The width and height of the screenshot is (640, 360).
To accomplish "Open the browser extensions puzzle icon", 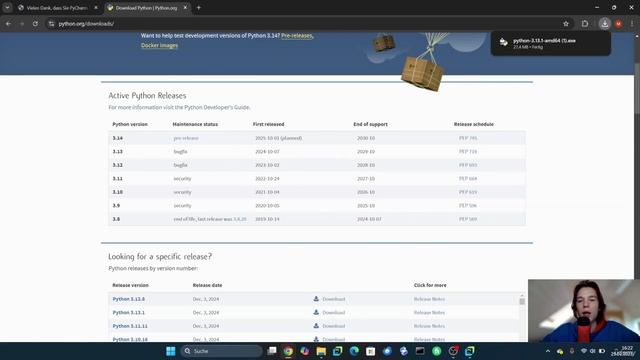I will coord(585,24).
